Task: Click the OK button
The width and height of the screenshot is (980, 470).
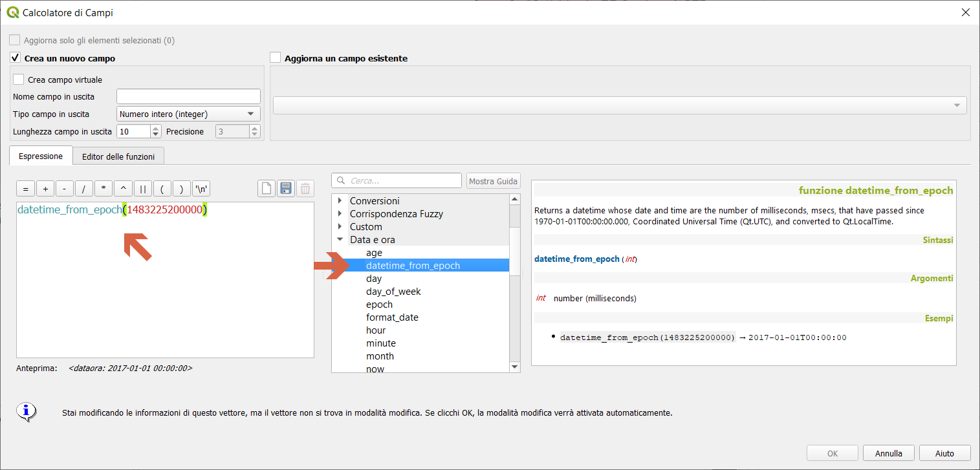Action: click(833, 453)
